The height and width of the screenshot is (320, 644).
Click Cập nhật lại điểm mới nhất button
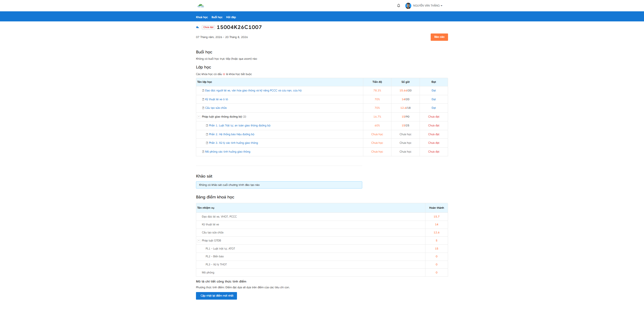tap(216, 296)
